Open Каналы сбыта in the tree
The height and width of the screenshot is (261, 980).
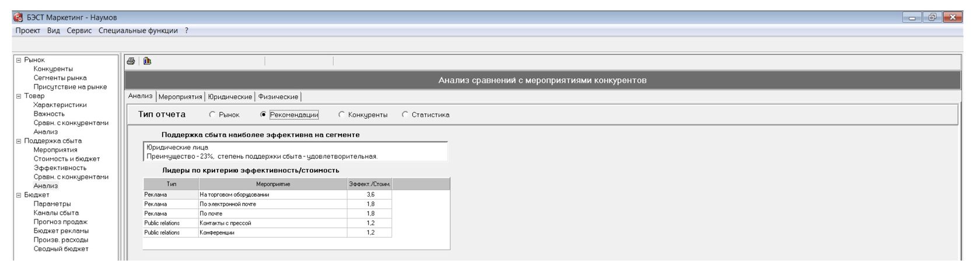(56, 213)
